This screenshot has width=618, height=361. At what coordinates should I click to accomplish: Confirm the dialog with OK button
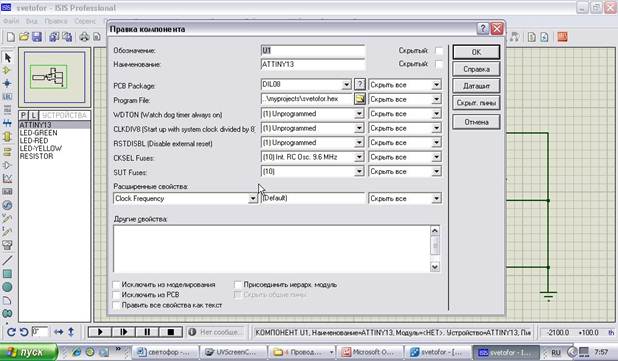(476, 52)
